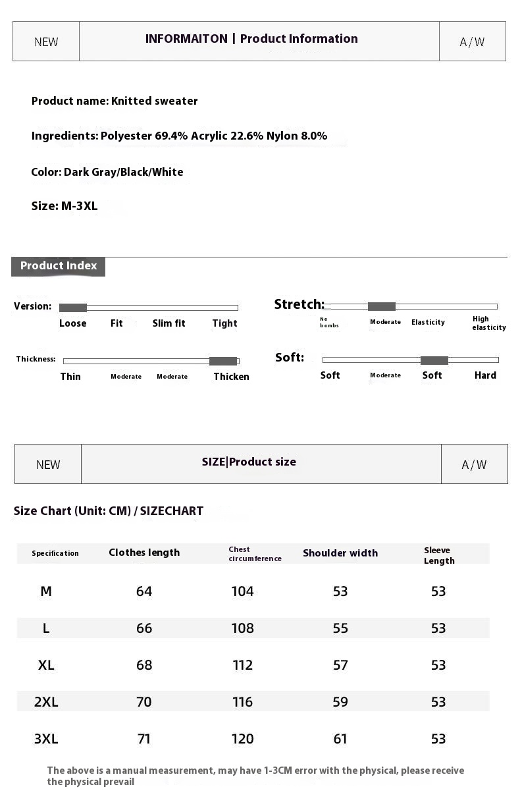Select the Loose option under Version
Image resolution: width=520 pixels, height=812 pixels.
coord(72,323)
